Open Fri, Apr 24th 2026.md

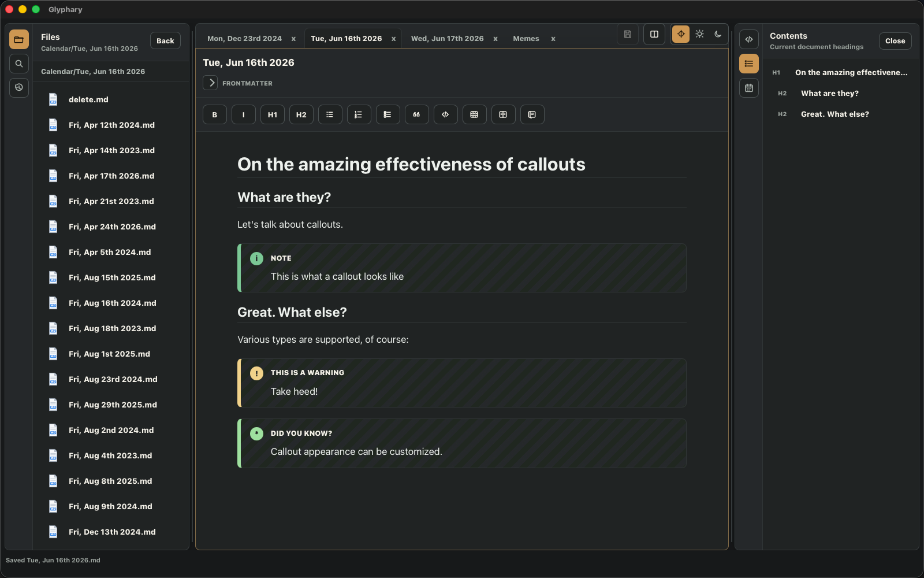[111, 227]
